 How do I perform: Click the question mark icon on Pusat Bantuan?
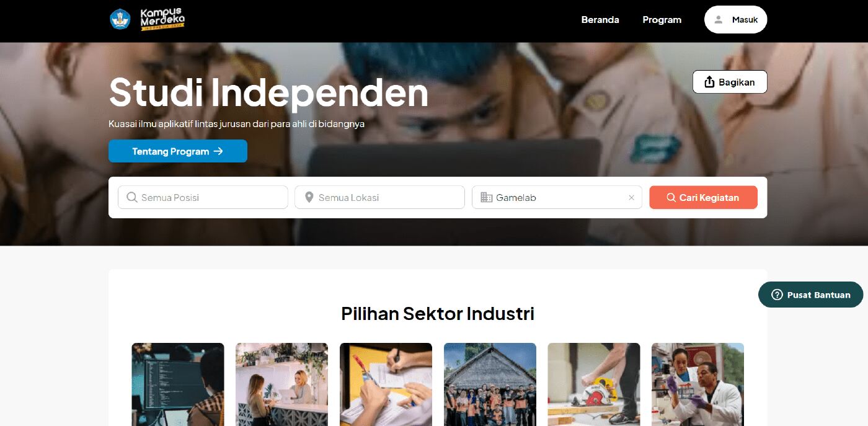point(777,295)
